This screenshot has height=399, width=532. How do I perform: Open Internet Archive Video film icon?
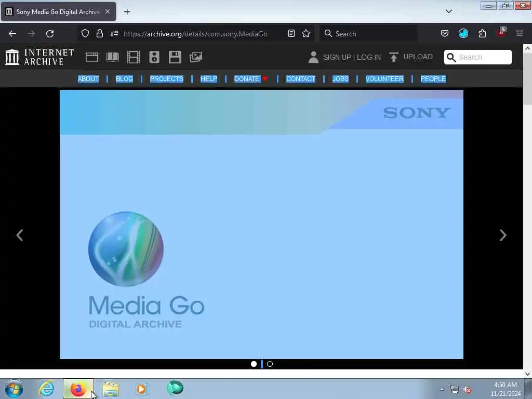tap(134, 57)
